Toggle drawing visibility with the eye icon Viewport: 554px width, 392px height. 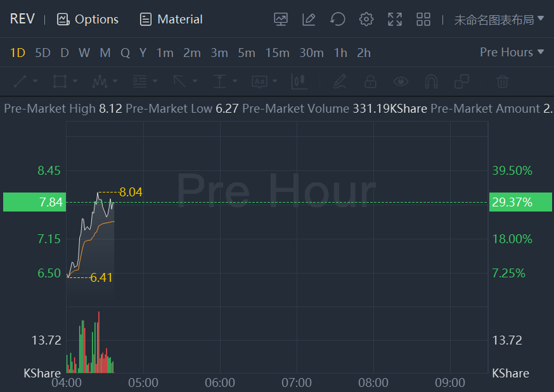[400, 82]
